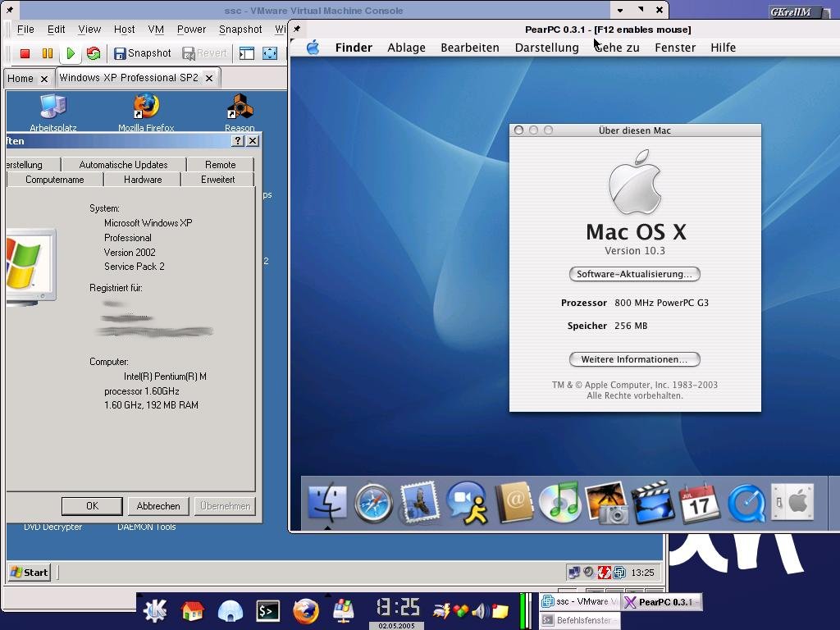Viewport: 840px width, 630px height.
Task: Switch to the Computername tab
Action: (x=55, y=180)
